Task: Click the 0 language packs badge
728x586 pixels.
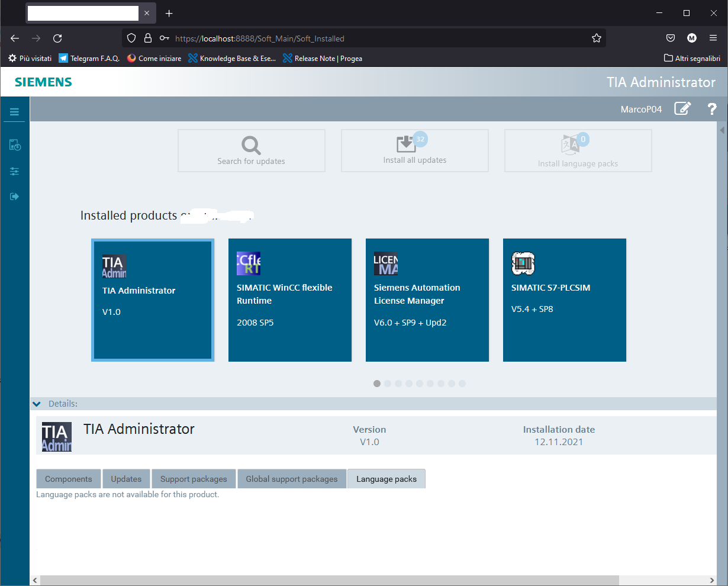Action: coord(583,140)
